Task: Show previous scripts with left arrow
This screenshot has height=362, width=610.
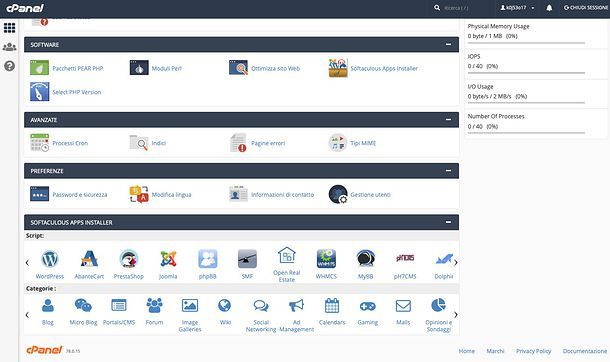Action: [x=27, y=263]
